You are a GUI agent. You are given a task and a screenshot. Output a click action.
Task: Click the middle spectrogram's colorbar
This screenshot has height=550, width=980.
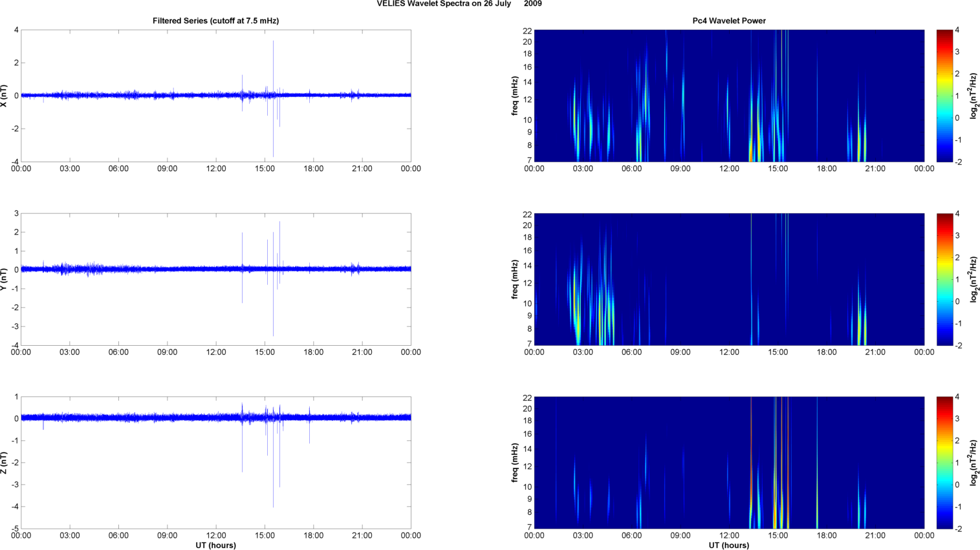click(944, 279)
